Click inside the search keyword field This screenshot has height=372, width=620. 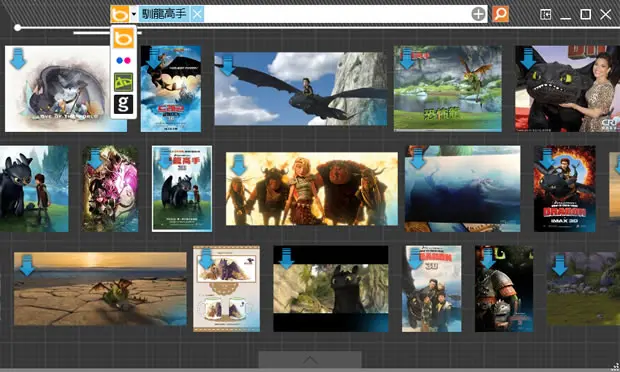337,14
